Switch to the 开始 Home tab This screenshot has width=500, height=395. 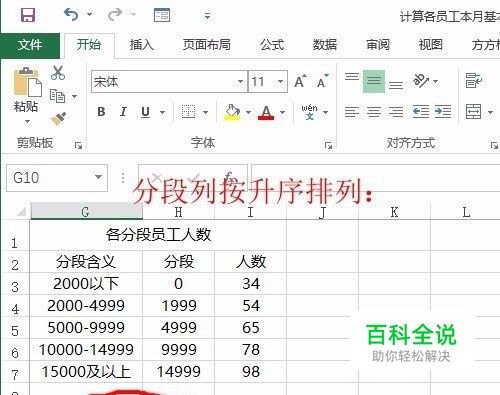pyautogui.click(x=89, y=45)
